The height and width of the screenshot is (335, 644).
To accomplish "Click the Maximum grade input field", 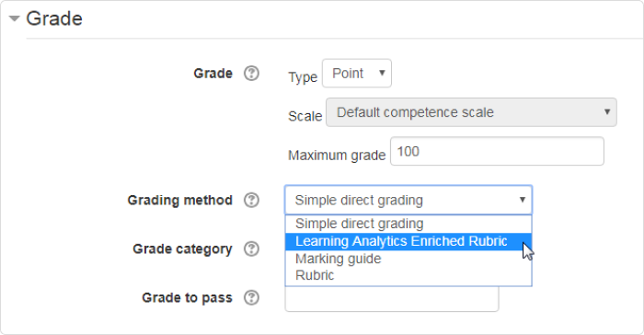I will tap(497, 151).
